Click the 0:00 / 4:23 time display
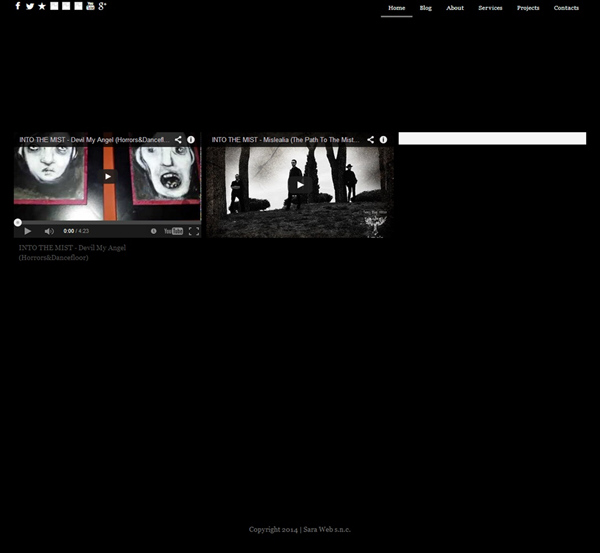 pos(76,231)
